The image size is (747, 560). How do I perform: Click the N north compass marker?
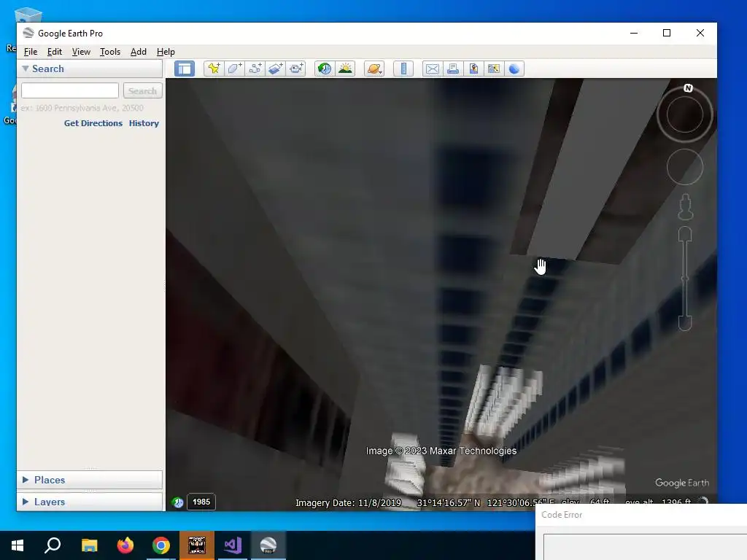688,88
